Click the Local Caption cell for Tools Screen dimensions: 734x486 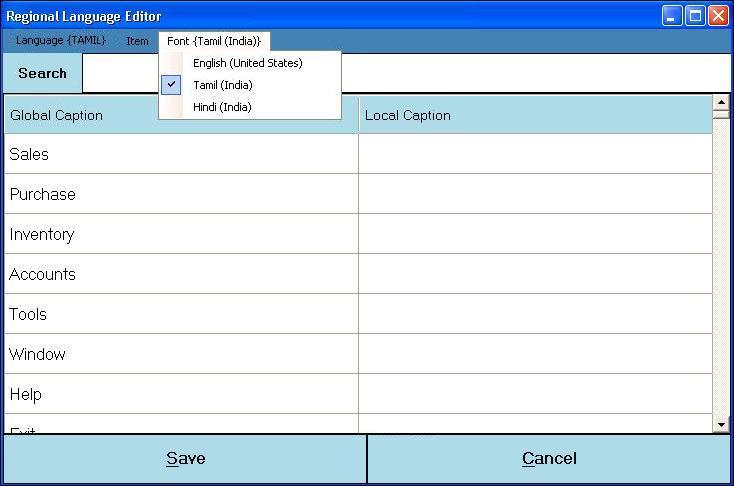[535, 314]
